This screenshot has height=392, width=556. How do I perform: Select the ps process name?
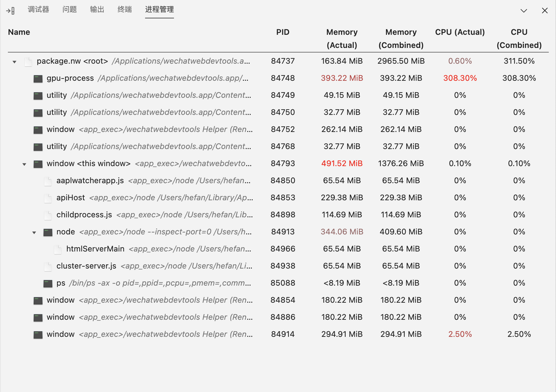(61, 283)
